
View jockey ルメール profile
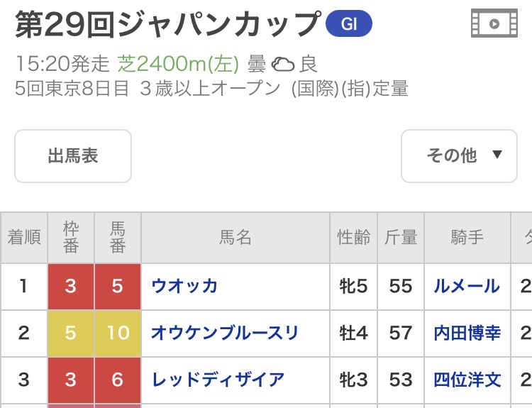(x=467, y=286)
